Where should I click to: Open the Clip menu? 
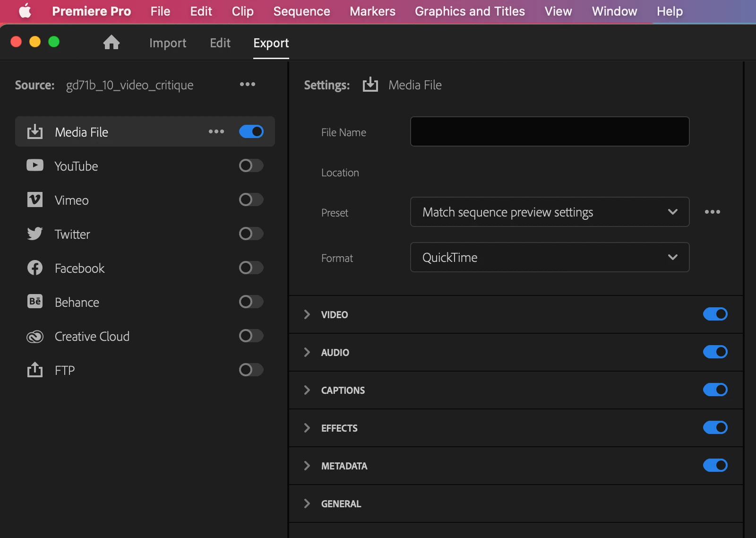click(x=243, y=11)
